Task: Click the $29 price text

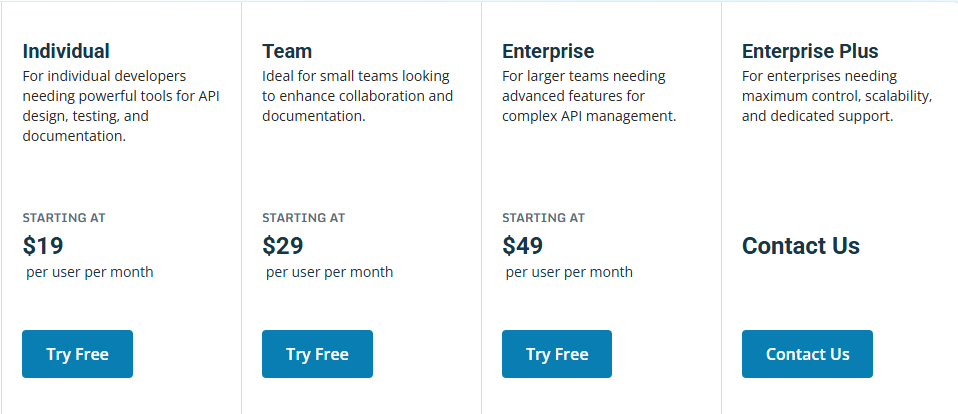Action: tap(283, 245)
